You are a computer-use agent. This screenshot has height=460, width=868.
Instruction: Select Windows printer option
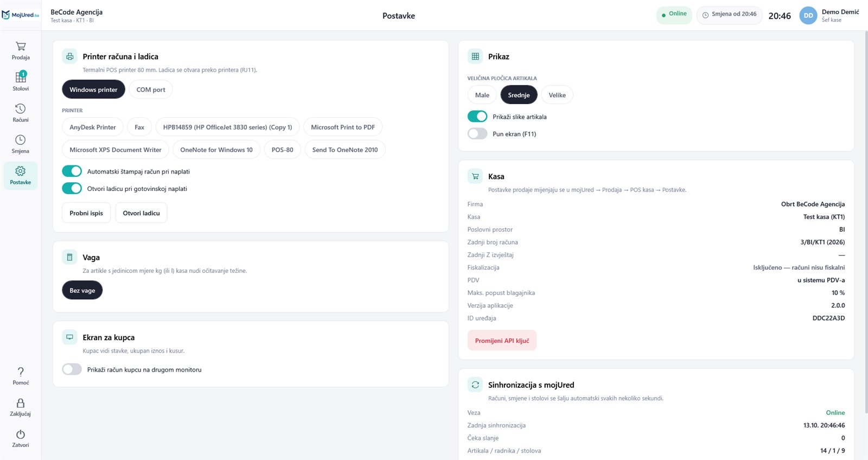(x=93, y=90)
